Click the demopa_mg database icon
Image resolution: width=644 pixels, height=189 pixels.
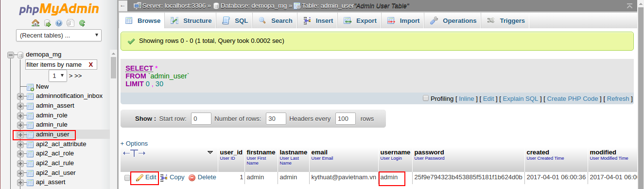(20, 55)
